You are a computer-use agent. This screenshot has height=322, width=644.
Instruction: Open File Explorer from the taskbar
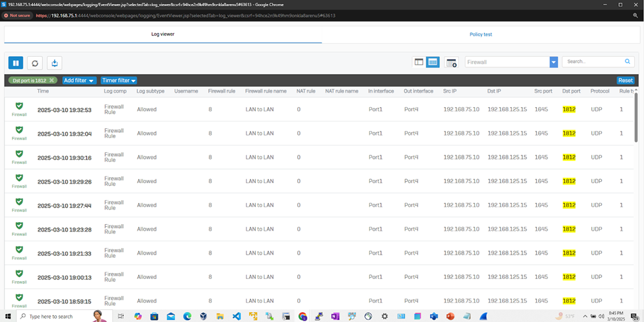point(220,316)
